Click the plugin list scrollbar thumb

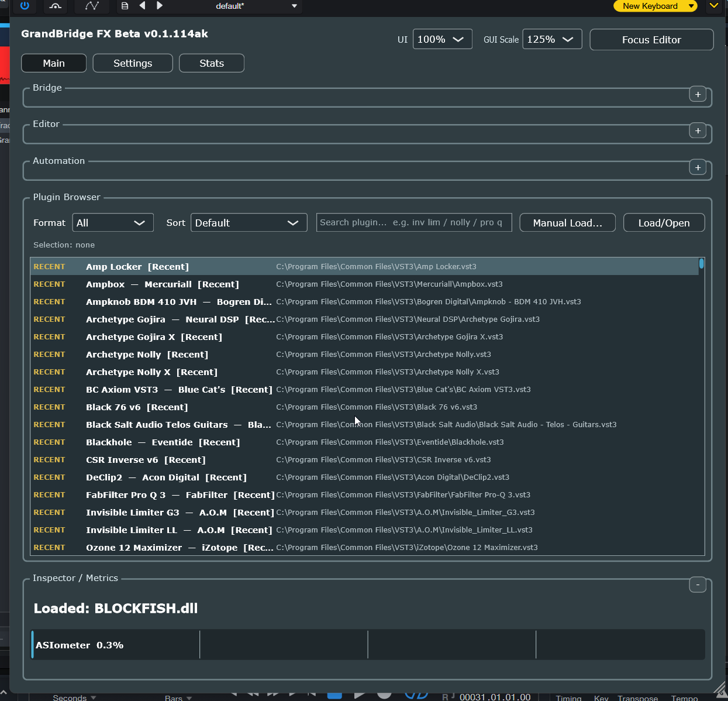click(x=701, y=263)
